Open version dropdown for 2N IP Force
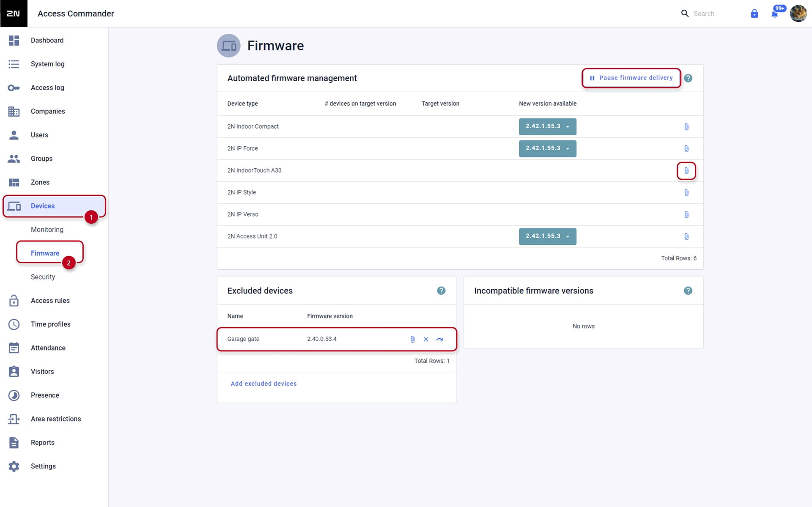Image resolution: width=812 pixels, height=507 pixels. (x=547, y=148)
